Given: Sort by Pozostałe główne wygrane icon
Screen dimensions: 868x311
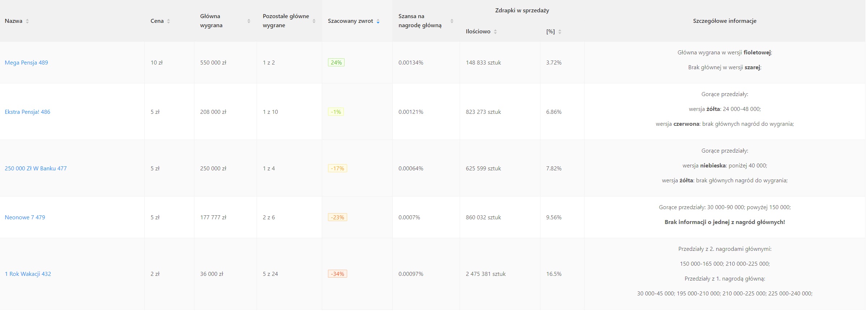Looking at the screenshot, I should pyautogui.click(x=314, y=21).
